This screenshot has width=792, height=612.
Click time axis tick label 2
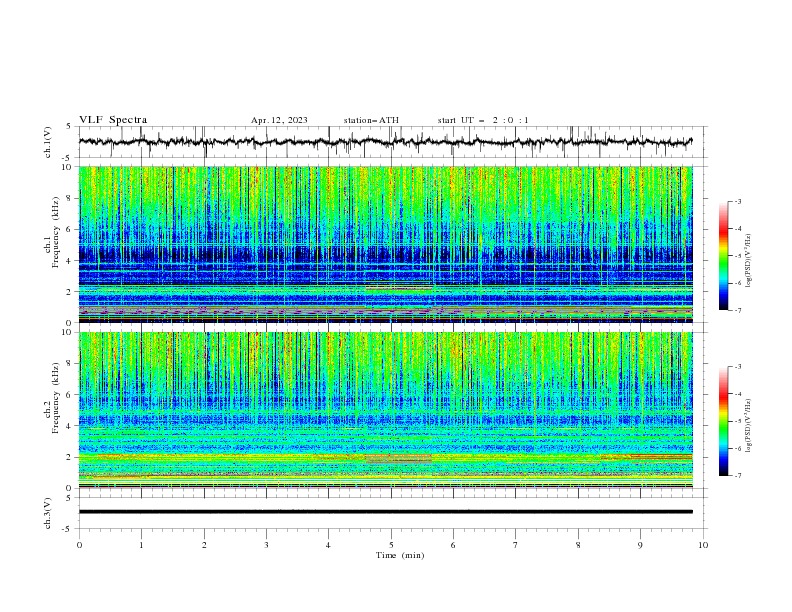[x=204, y=545]
